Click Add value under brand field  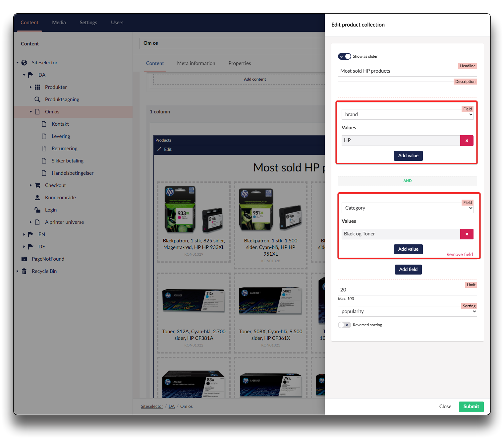[x=408, y=156]
